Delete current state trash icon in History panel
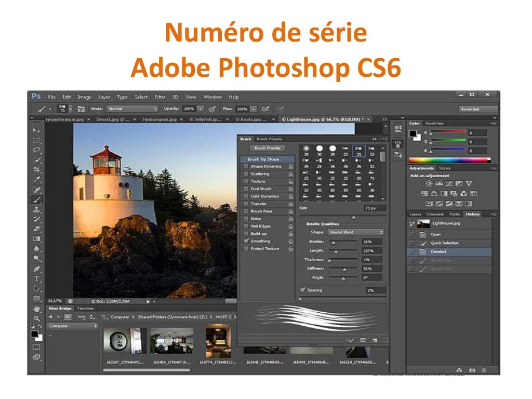 tap(484, 370)
